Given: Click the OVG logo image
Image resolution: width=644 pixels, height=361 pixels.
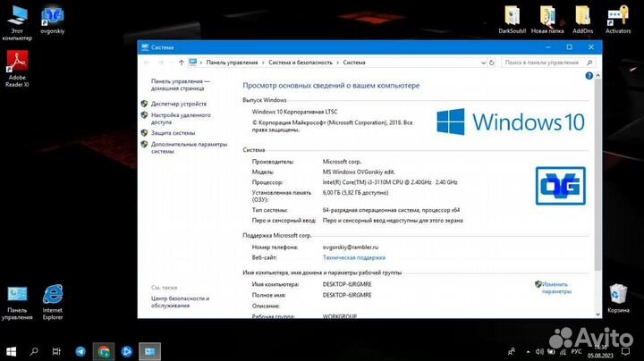Looking at the screenshot, I should [x=561, y=186].
